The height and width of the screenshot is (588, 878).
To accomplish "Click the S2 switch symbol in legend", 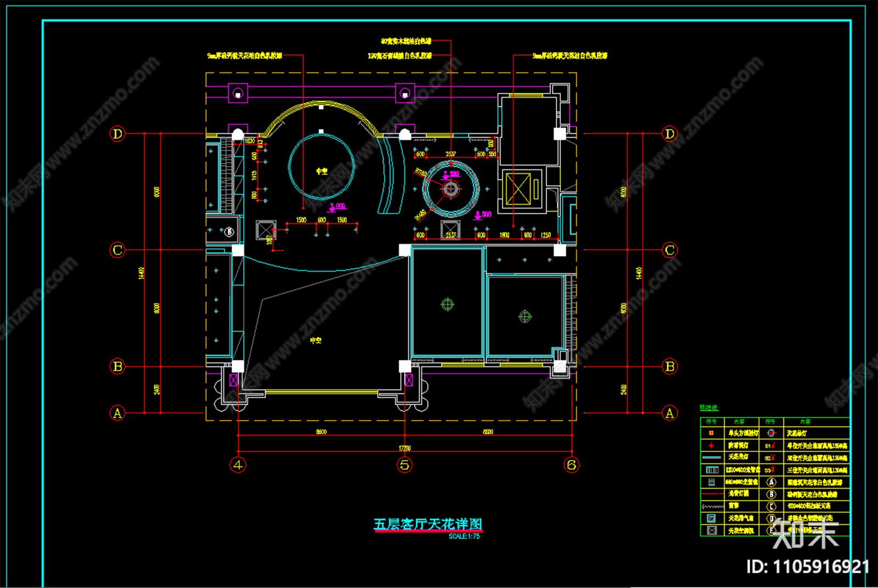I will (x=770, y=457).
